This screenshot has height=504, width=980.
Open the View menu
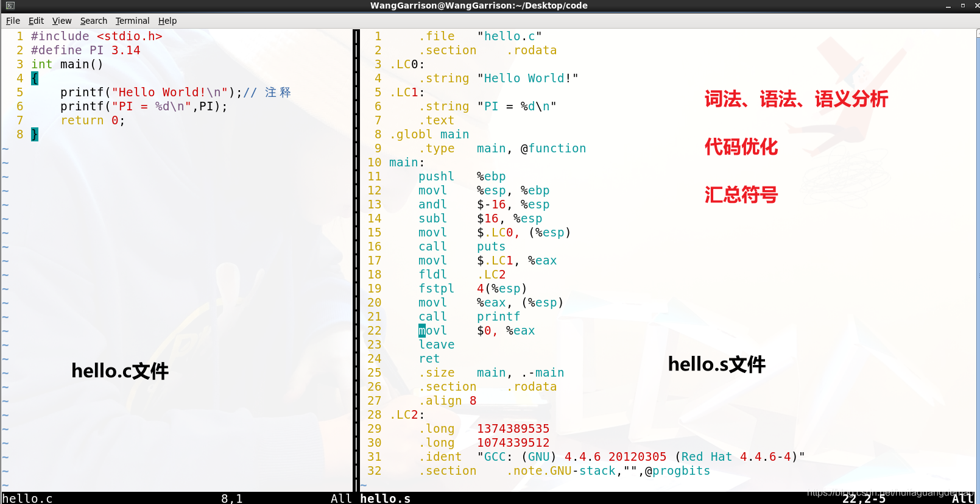(62, 21)
